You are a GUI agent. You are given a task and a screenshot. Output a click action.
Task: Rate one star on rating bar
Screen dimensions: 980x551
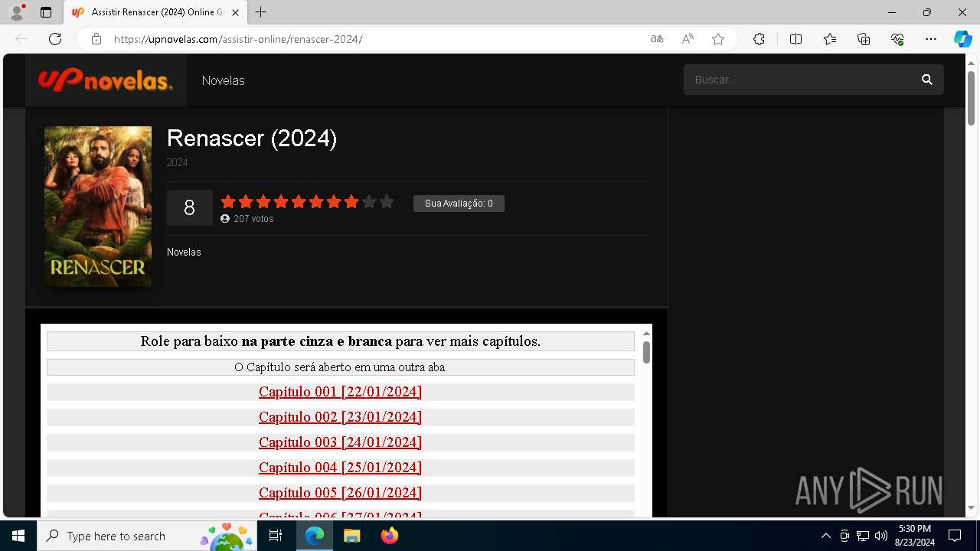pyautogui.click(x=228, y=202)
